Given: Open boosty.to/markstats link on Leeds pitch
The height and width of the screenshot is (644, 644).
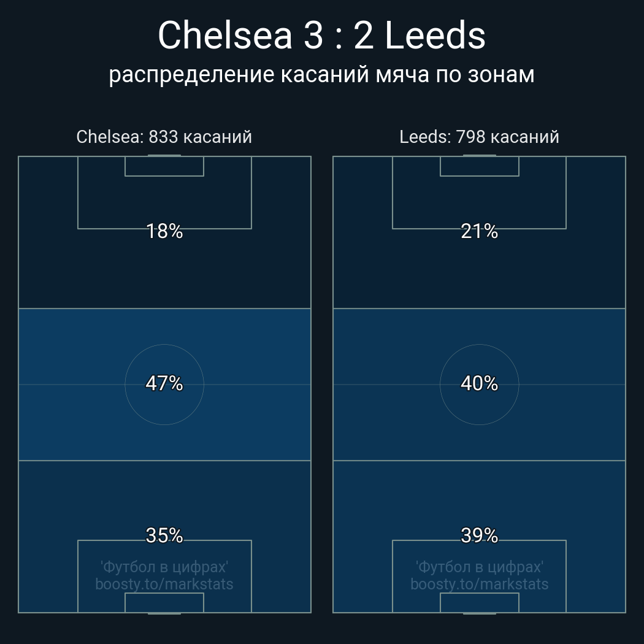Looking at the screenshot, I should click(x=479, y=584).
